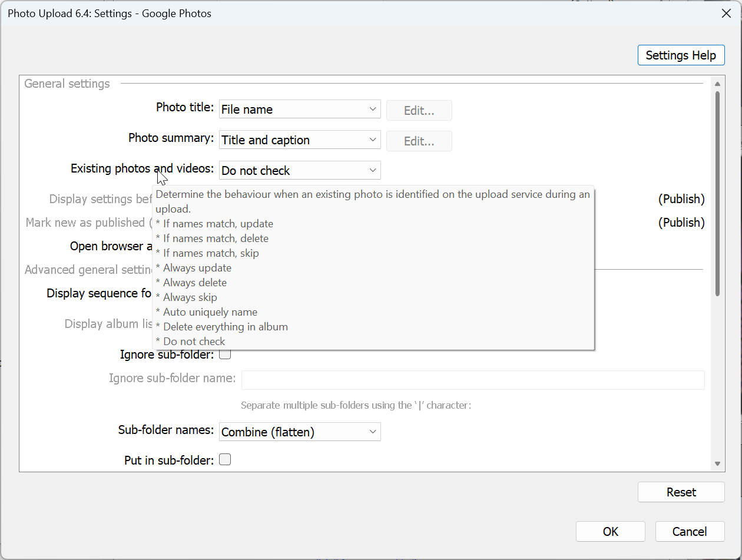Confirm settings with the OK button
This screenshot has height=560, width=742.
610,532
